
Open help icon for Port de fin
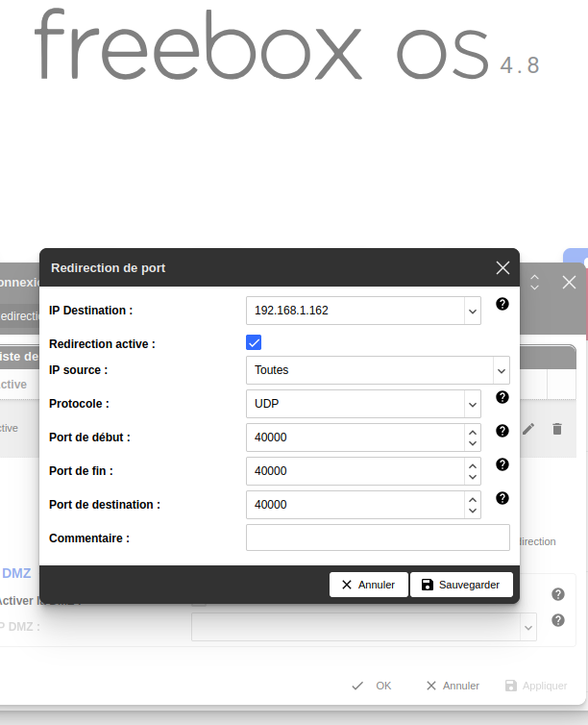coord(502,464)
